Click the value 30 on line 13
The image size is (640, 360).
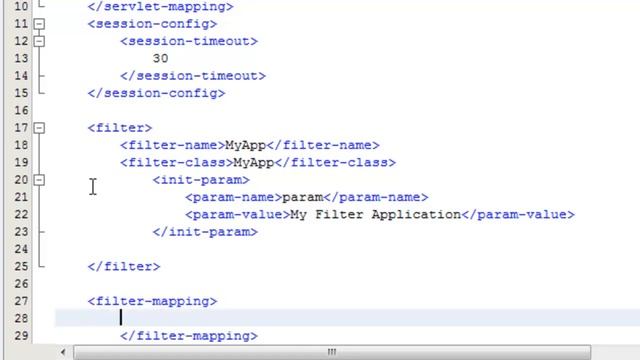tap(160, 58)
